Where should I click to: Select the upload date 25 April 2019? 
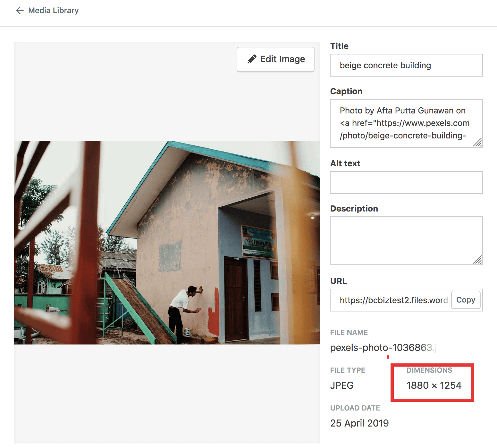(359, 423)
